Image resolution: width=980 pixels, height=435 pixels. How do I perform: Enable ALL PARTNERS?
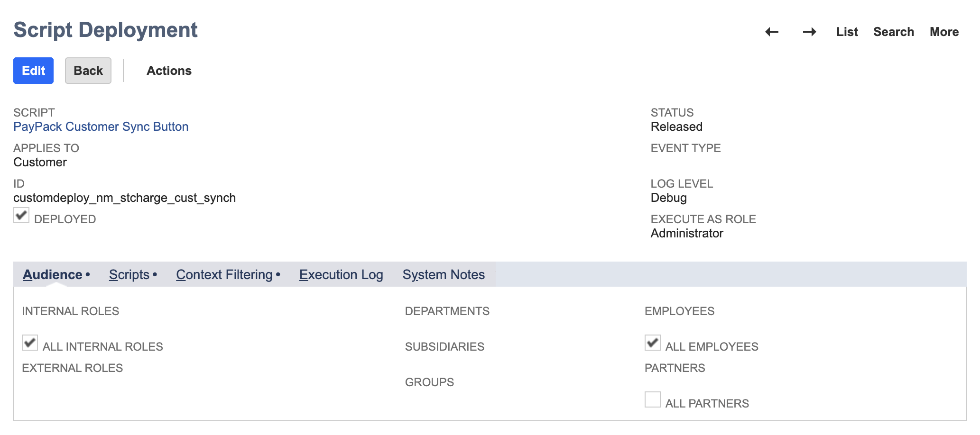pos(652,400)
